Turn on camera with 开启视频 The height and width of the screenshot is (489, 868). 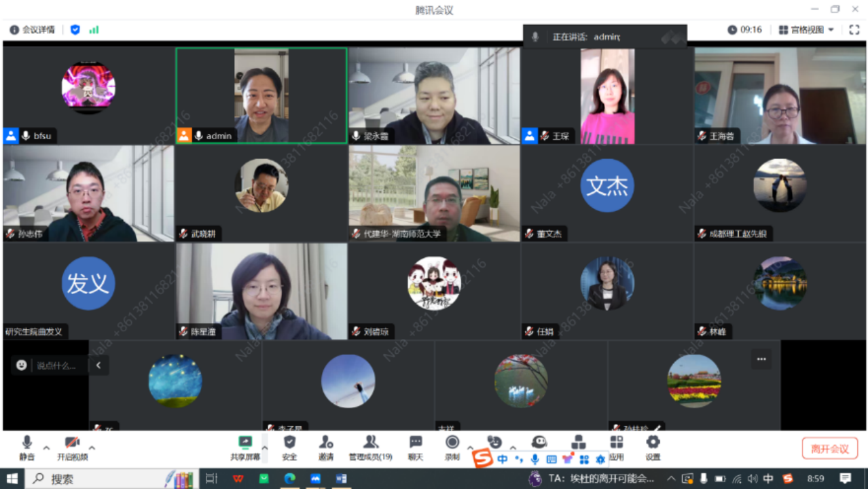(x=72, y=448)
